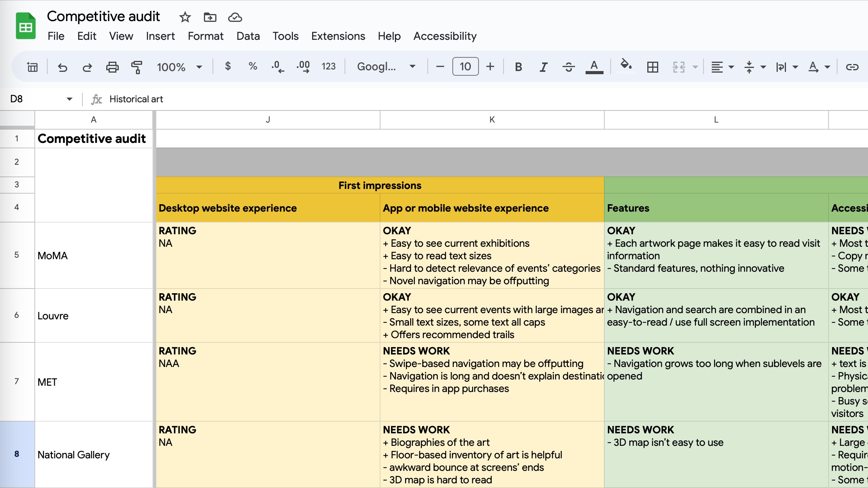Select the Desktop website experience header cell
Viewport: 868px width, 488px height.
click(268, 208)
